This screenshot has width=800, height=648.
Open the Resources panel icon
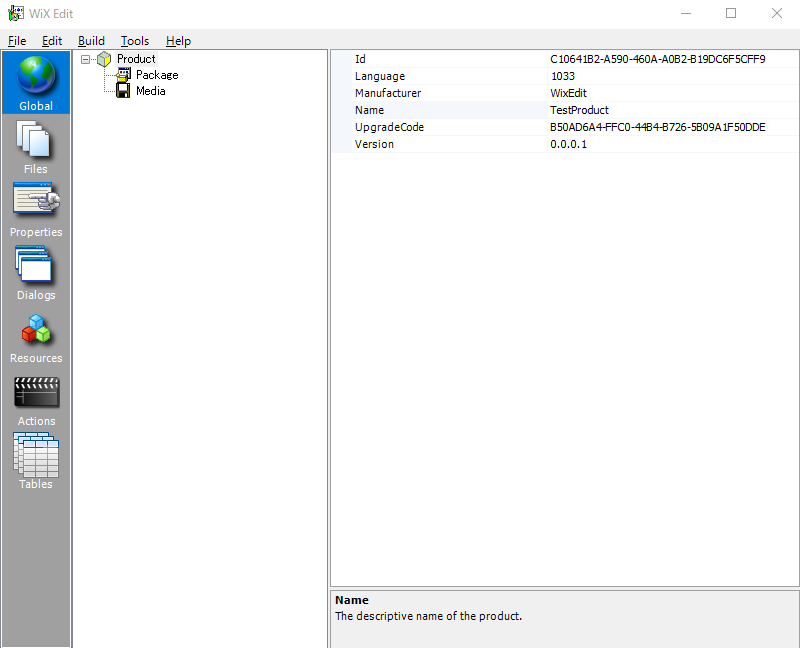coord(36,334)
